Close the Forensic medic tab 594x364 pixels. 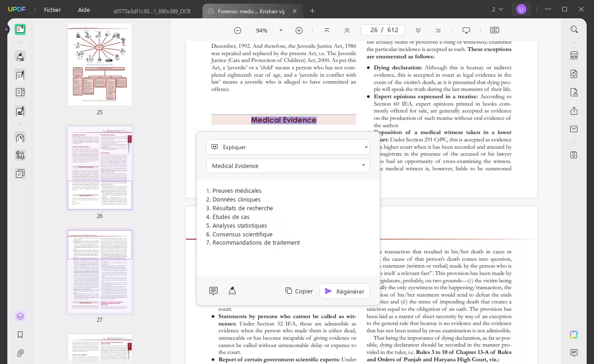[295, 11]
